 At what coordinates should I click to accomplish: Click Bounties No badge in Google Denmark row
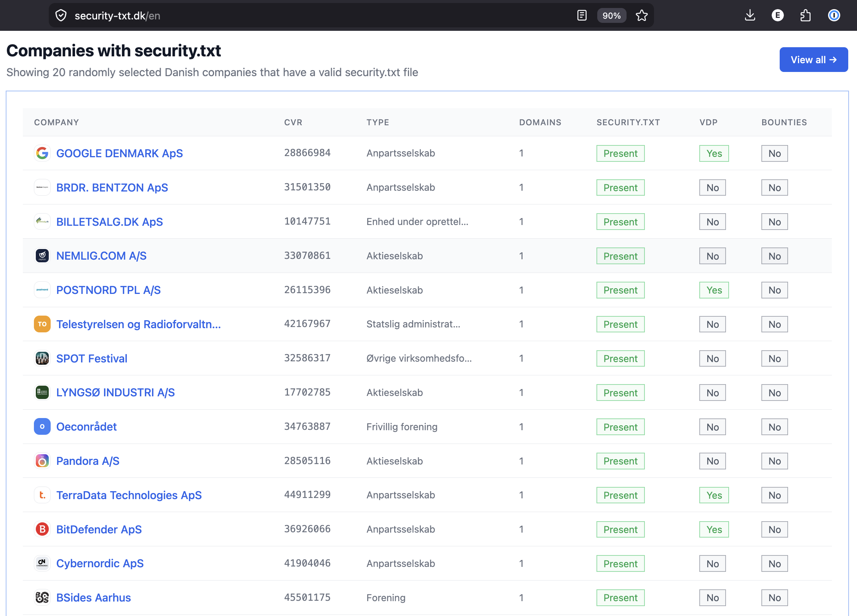[x=775, y=153]
